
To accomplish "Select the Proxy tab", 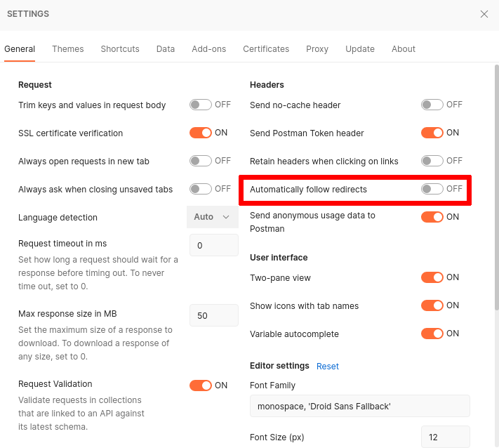I will (317, 49).
